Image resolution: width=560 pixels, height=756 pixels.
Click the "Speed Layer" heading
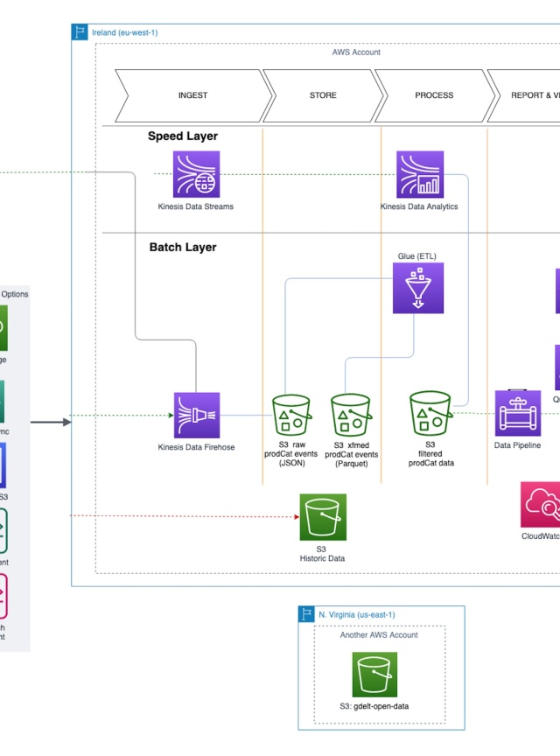183,136
